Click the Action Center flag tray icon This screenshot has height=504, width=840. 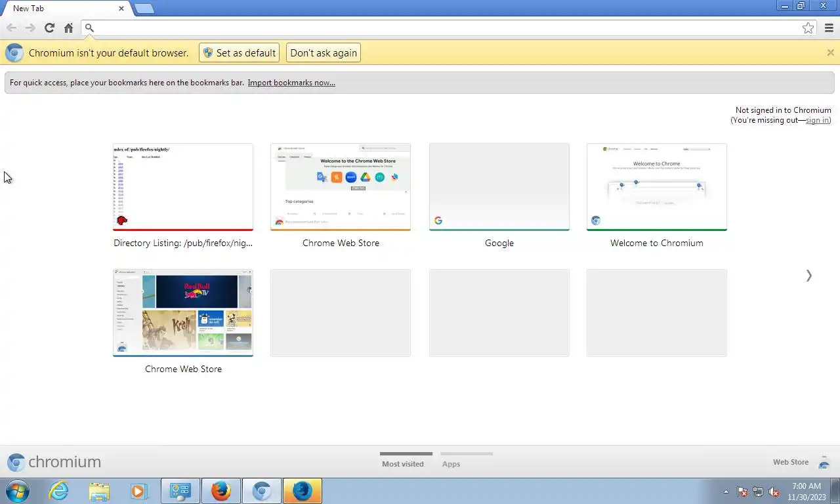pos(742,492)
